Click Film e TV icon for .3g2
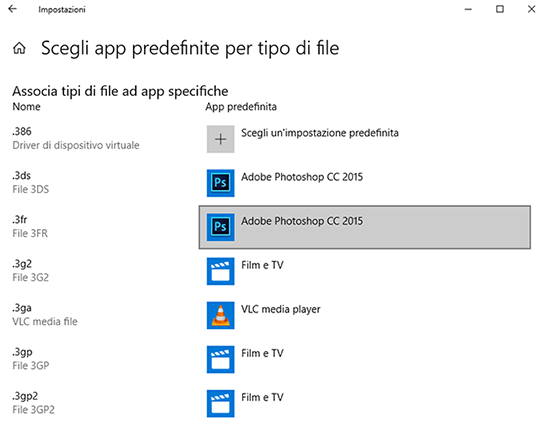 click(x=221, y=271)
